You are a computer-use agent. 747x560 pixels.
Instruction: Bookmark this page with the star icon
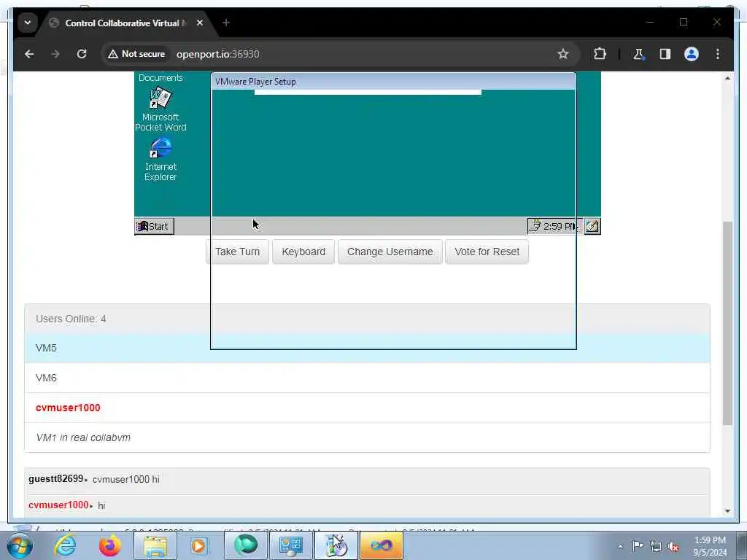pos(563,54)
